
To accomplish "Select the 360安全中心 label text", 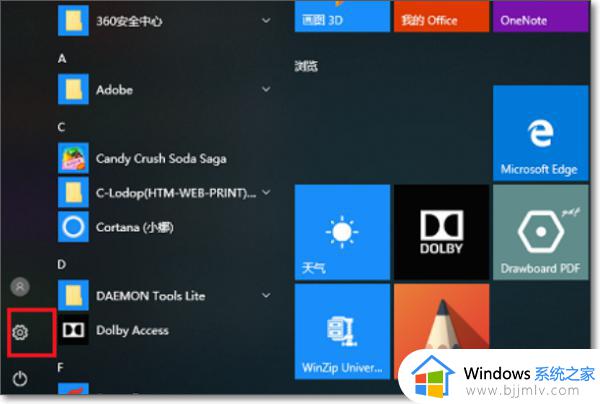I will coord(129,21).
